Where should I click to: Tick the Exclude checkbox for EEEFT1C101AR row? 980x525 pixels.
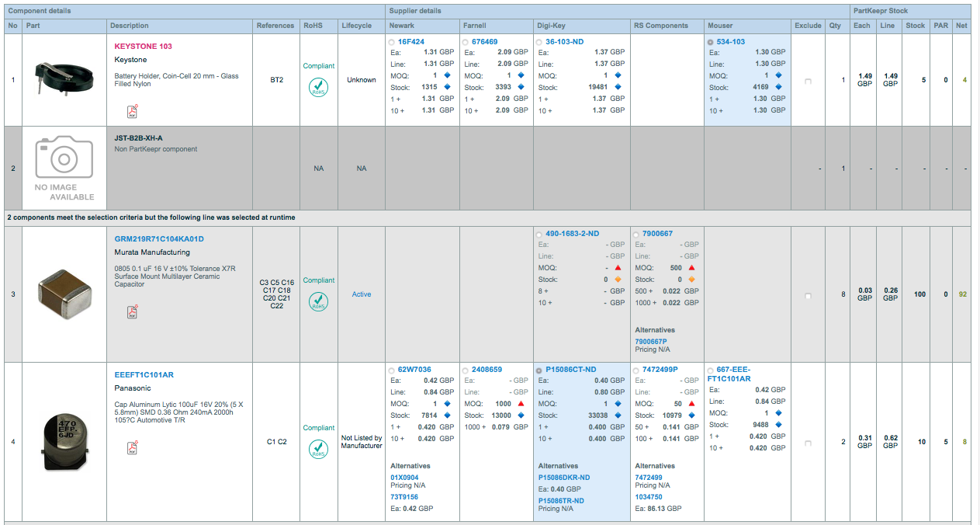[807, 443]
